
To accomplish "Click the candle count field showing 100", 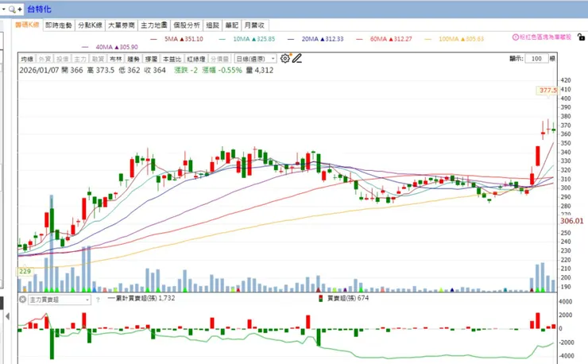I will coord(536,59).
